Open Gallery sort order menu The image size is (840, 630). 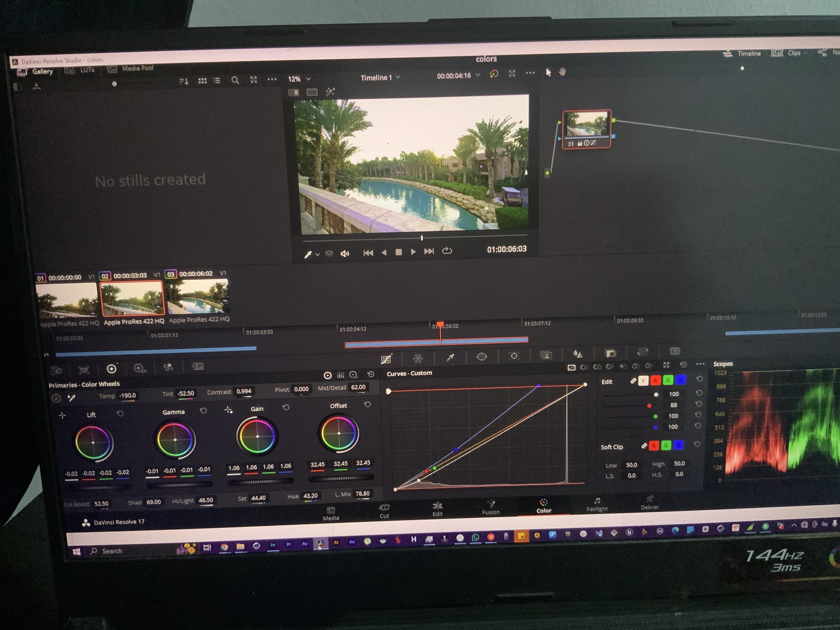[x=184, y=81]
